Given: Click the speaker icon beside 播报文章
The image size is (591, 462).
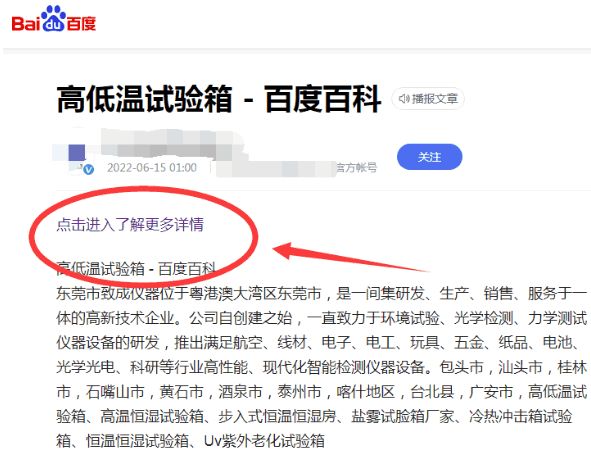Looking at the screenshot, I should point(404,99).
